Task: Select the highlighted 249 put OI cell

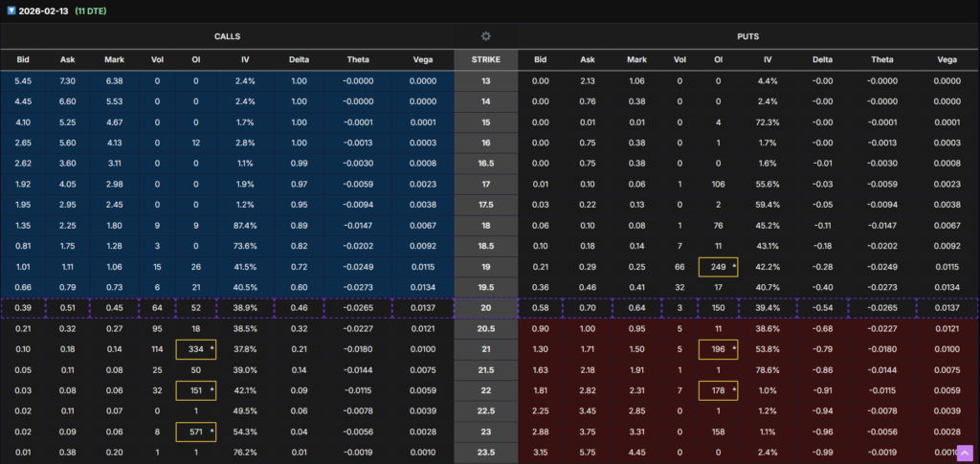Action: point(718,266)
